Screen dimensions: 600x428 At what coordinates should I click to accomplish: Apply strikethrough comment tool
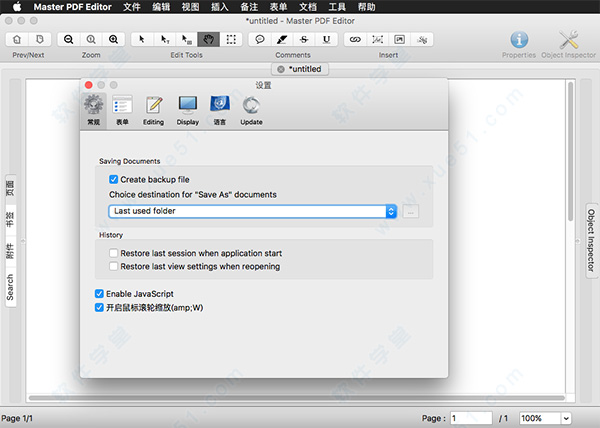coord(304,39)
